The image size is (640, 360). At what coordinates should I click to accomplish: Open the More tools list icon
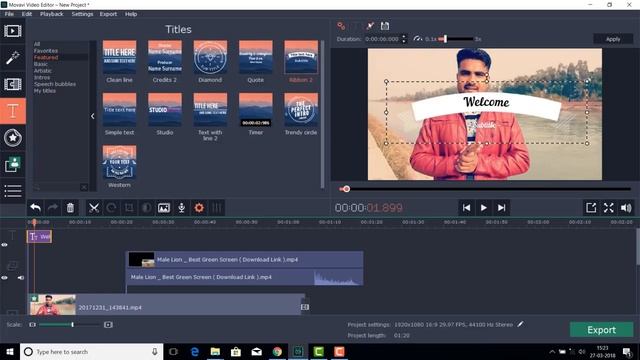13,191
